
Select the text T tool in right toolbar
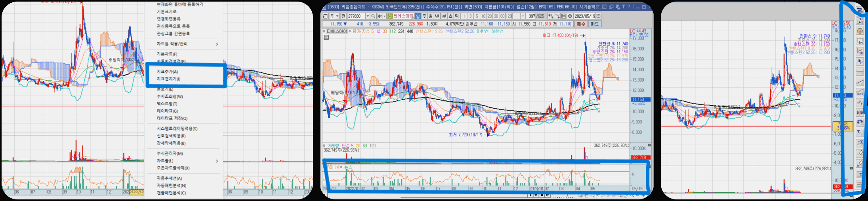860,133
